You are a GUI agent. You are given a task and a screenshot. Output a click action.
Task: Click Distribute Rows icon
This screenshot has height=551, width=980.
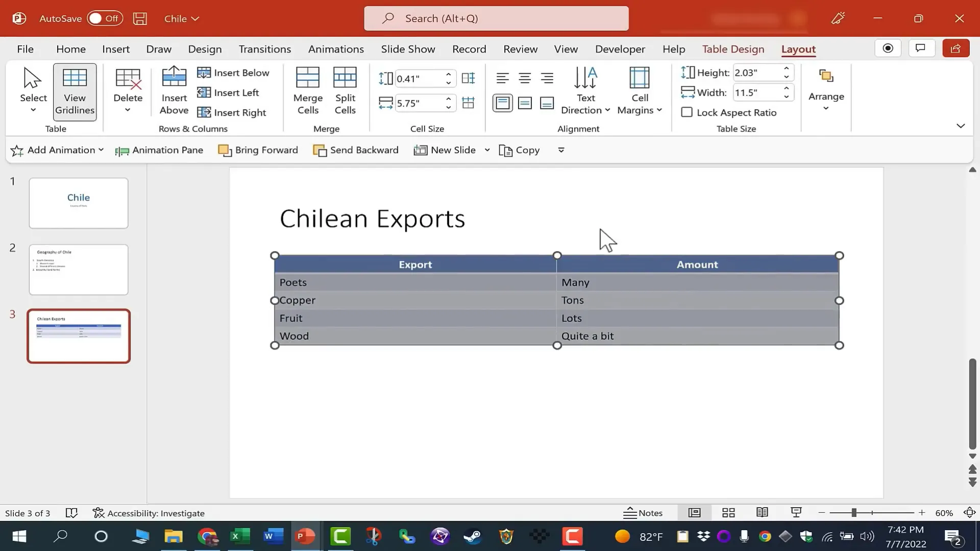(x=468, y=78)
